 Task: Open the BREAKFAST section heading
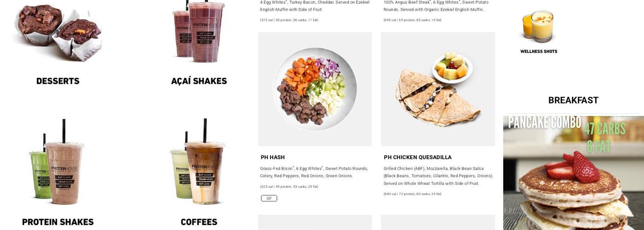(573, 100)
